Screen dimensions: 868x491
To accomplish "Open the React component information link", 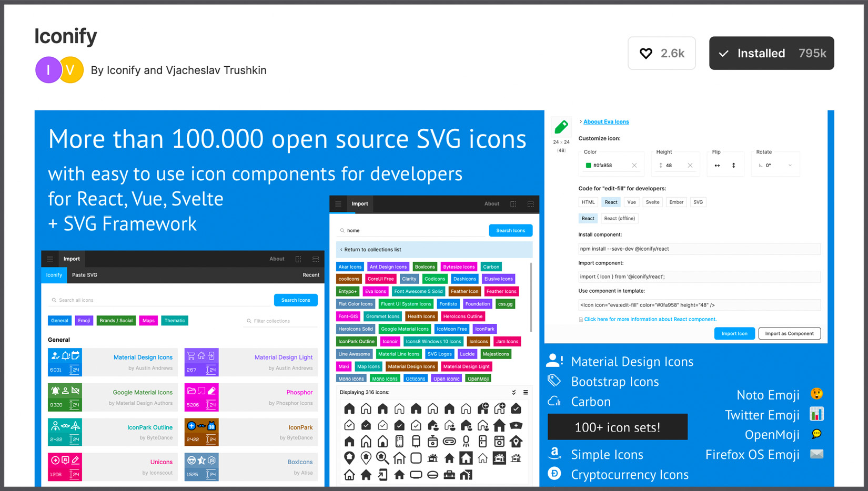I will tap(650, 319).
